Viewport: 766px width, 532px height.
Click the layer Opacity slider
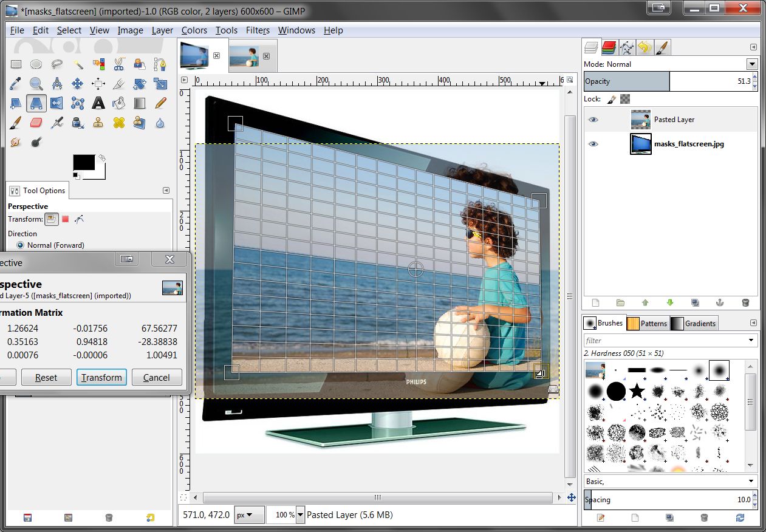click(x=668, y=81)
